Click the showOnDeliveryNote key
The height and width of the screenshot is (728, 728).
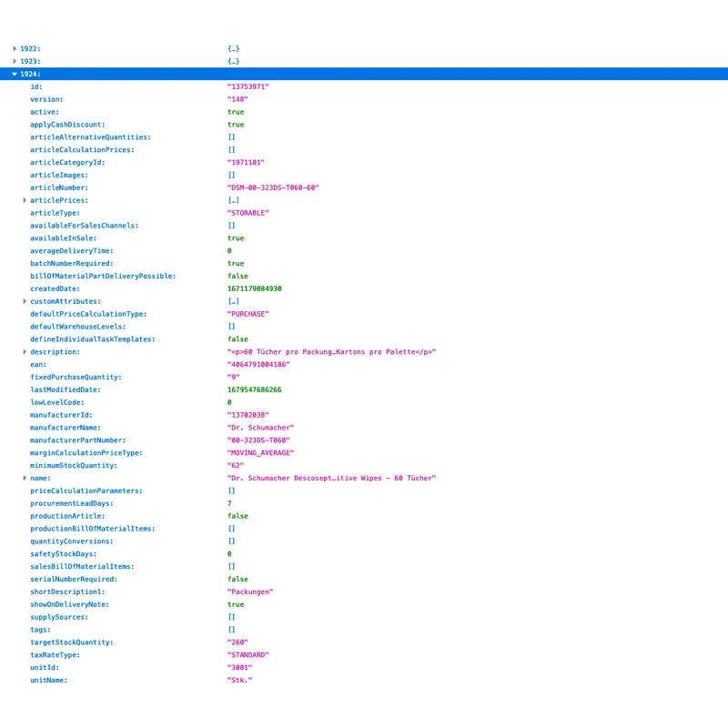[70, 604]
